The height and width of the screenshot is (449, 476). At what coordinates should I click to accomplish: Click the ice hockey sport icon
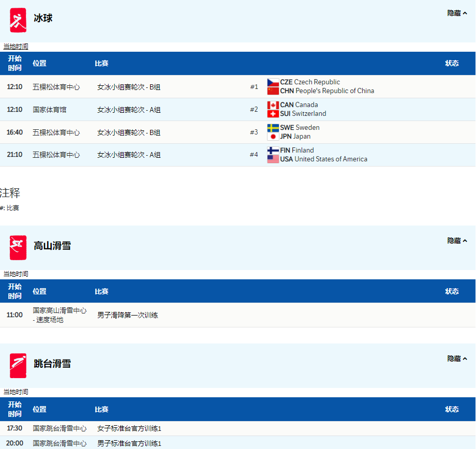pyautogui.click(x=18, y=20)
